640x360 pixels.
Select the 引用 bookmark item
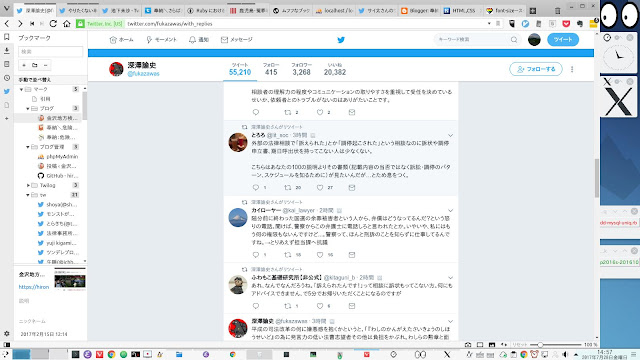(x=41, y=99)
